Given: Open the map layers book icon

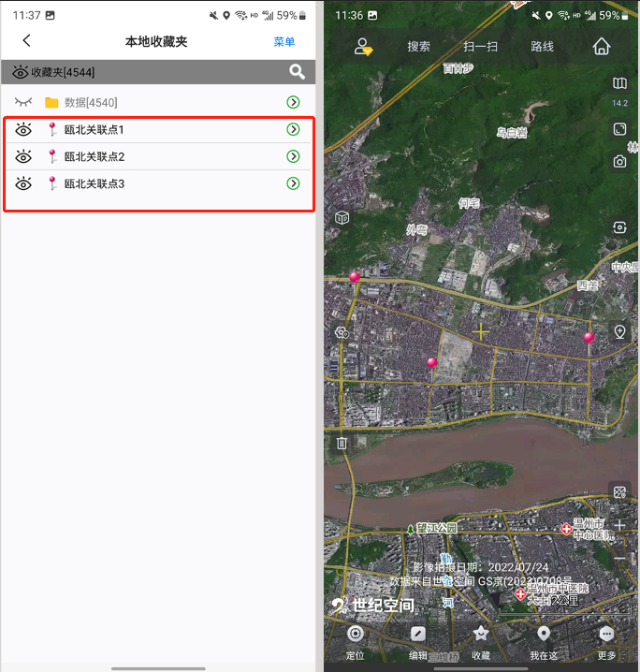Looking at the screenshot, I should 619,85.
